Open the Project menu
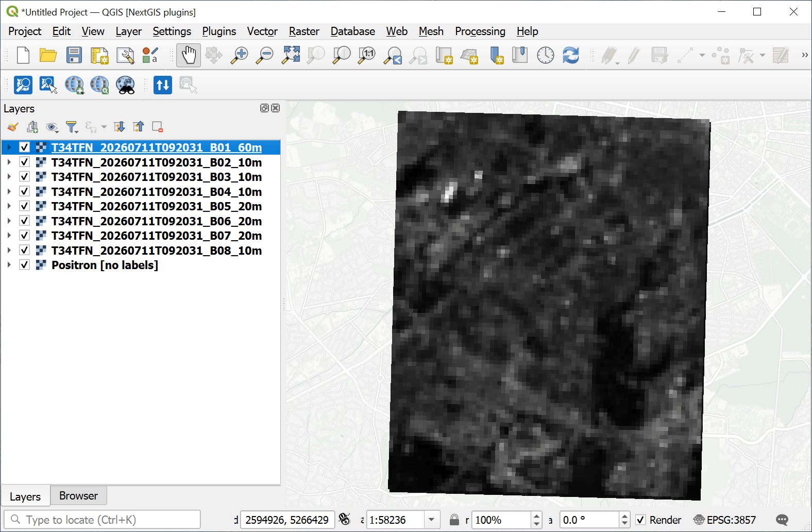This screenshot has height=532, width=812. (25, 31)
